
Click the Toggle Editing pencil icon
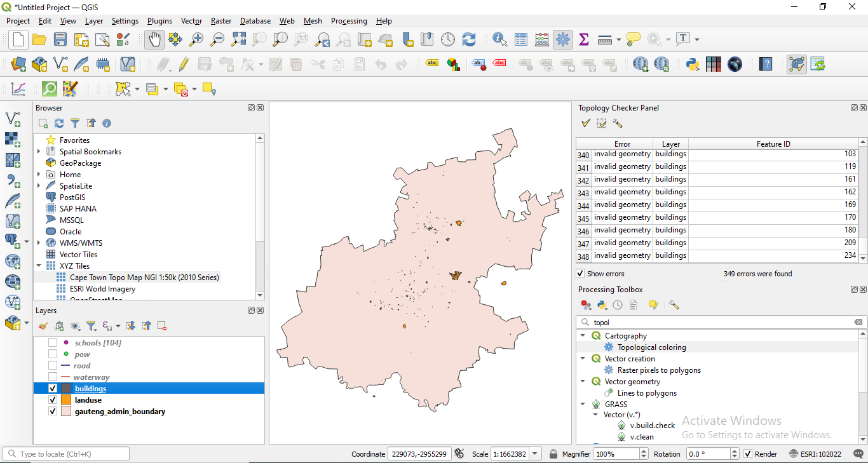click(x=184, y=64)
